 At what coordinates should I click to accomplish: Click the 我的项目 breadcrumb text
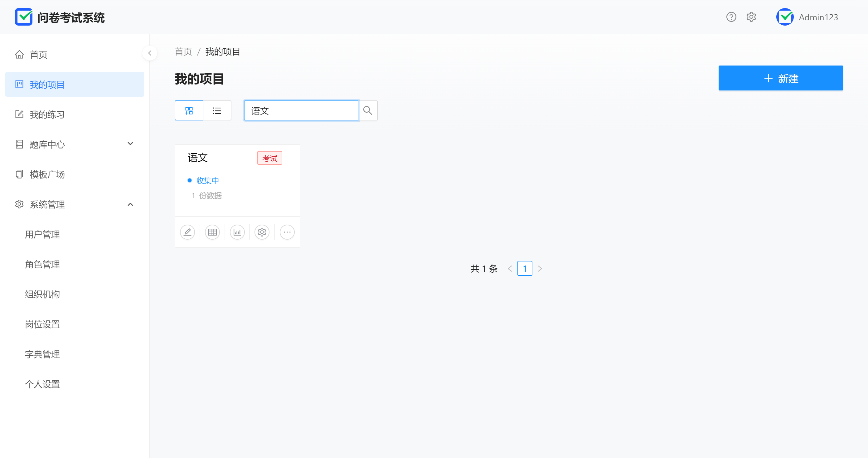click(x=222, y=52)
